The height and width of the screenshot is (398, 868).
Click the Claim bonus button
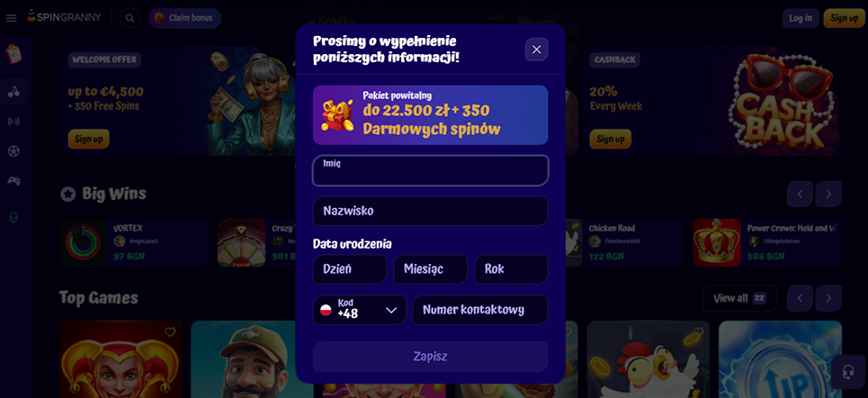click(185, 18)
